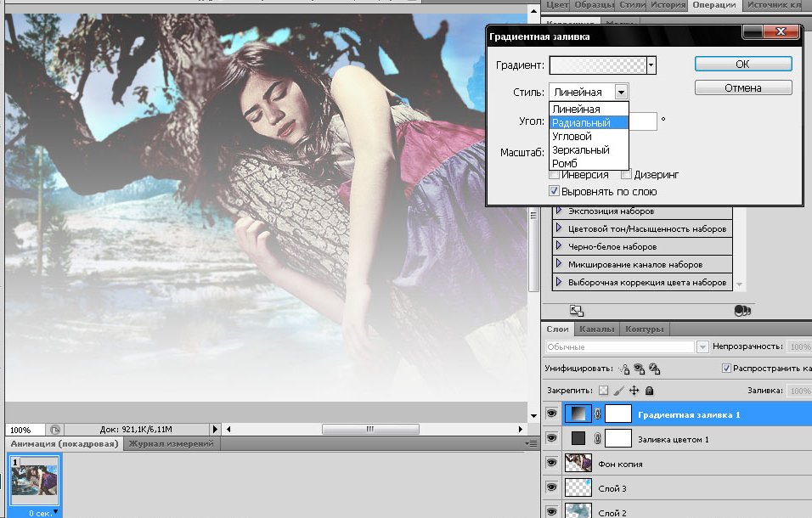
Task: Toggle the eye icon for Слой 2
Action: [x=551, y=511]
